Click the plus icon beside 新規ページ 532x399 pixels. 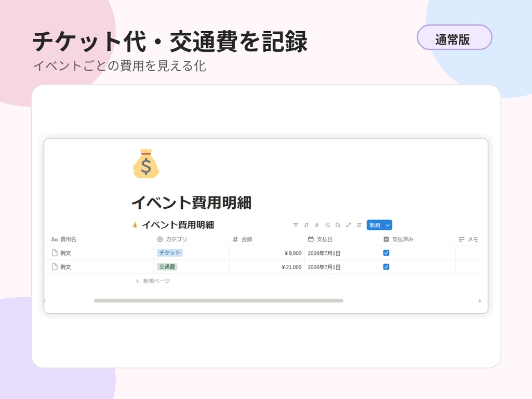[x=137, y=281]
